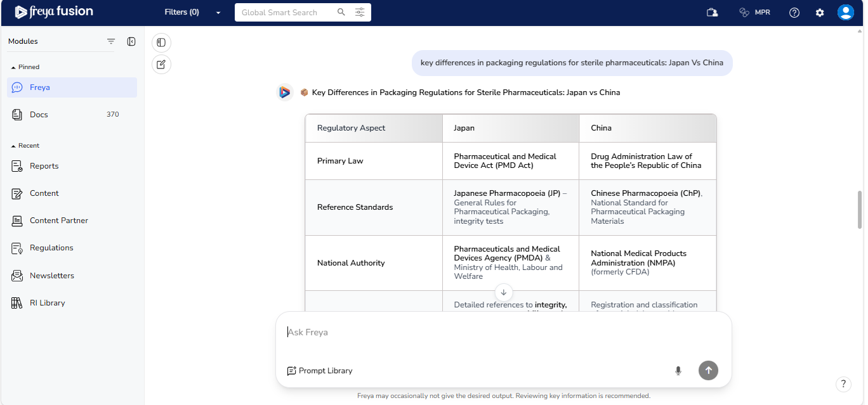Collapse the Pinned modules section
Image resolution: width=868 pixels, height=405 pixels.
(13, 67)
